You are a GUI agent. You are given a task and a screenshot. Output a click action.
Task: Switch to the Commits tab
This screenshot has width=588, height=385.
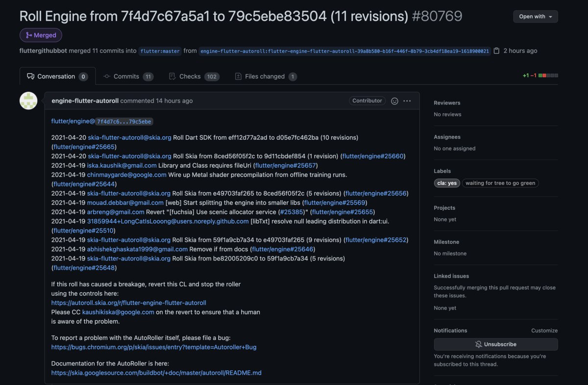tap(128, 77)
